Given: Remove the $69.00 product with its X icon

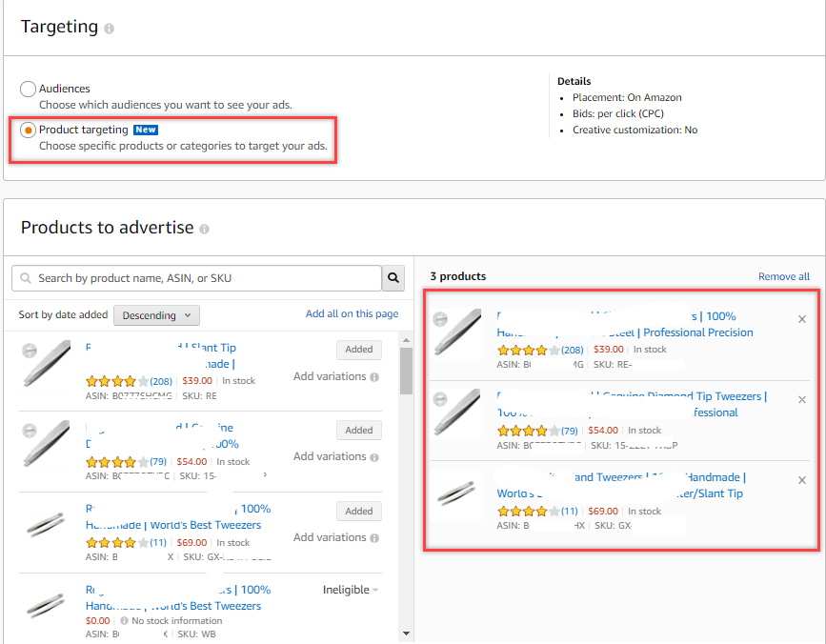Looking at the screenshot, I should tap(802, 480).
